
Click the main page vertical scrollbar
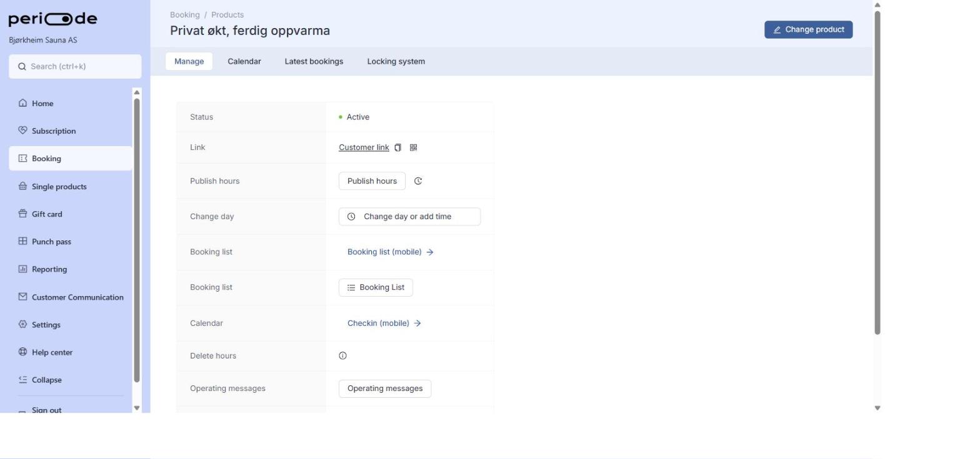[877, 172]
